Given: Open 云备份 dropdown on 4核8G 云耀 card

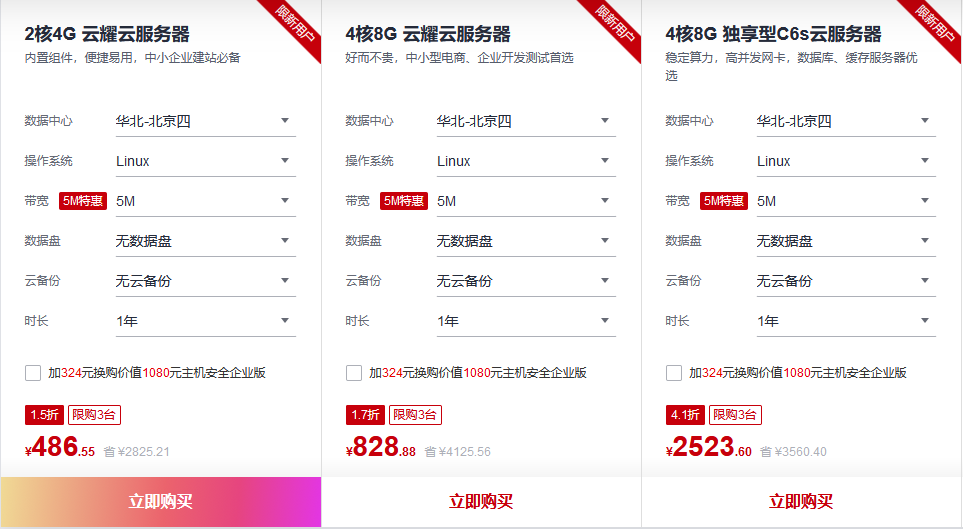Looking at the screenshot, I should point(525,281).
